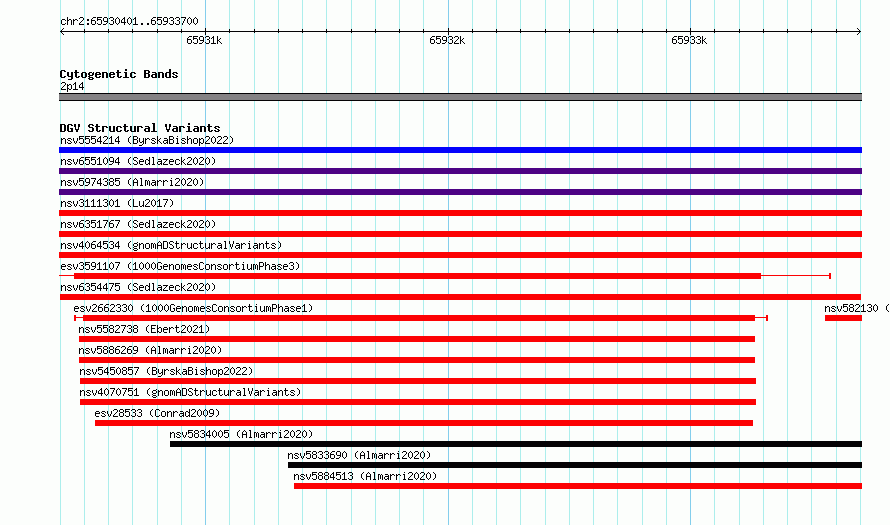Click the red nsv5450857 variant bar
The width and height of the screenshot is (890, 525).
[418, 381]
